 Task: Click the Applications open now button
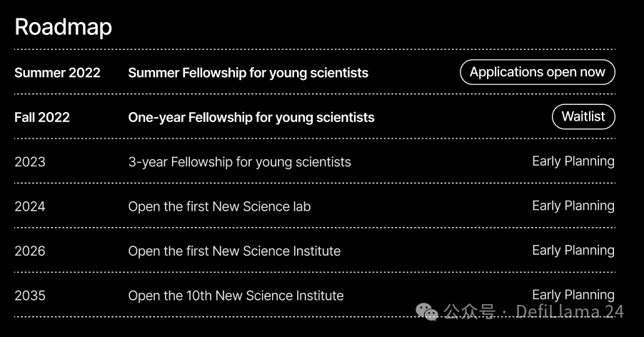(537, 72)
